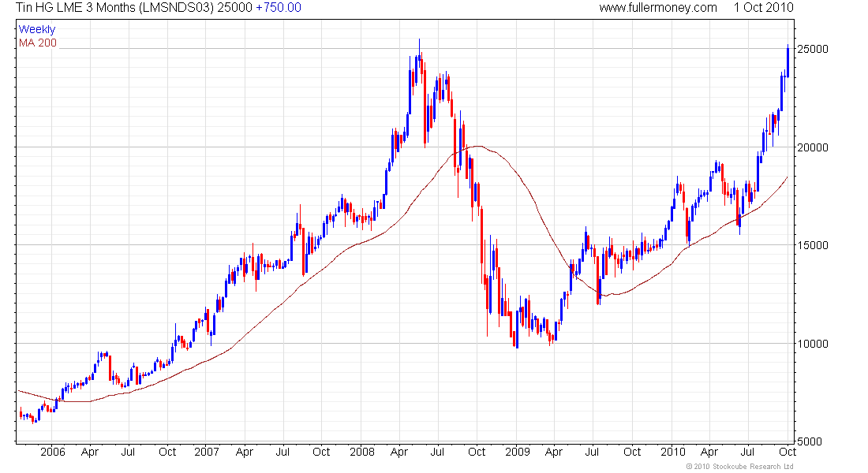The height and width of the screenshot is (473, 868).
Task: Click the red 'MA 200' legend label
Action: click(x=38, y=43)
